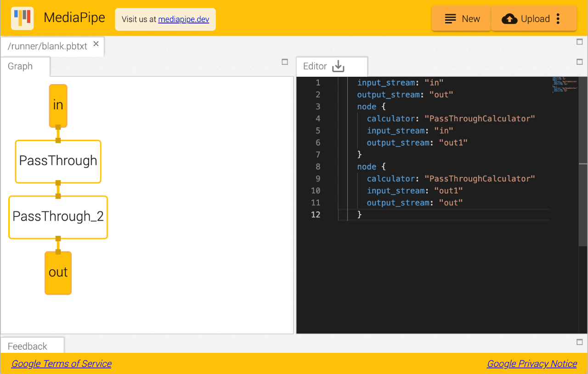This screenshot has width=588, height=374.
Task: Click the editor vertical scrollbar thumb
Action: tap(583, 204)
